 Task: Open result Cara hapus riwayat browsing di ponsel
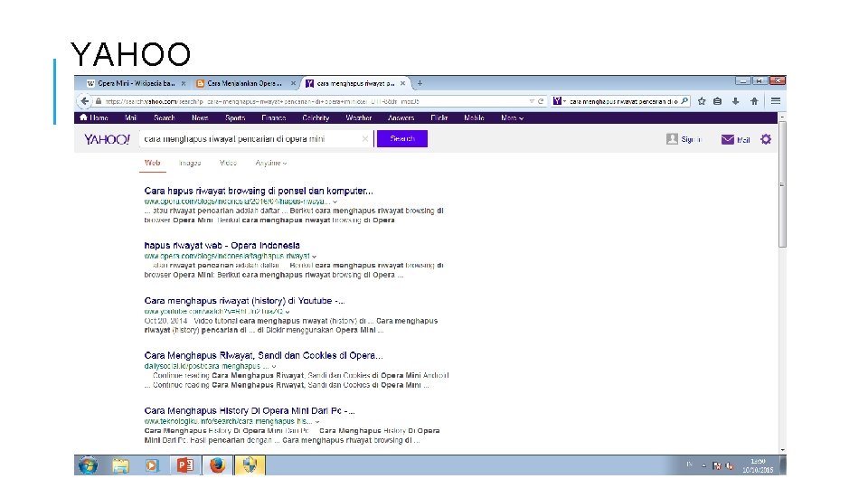(259, 191)
